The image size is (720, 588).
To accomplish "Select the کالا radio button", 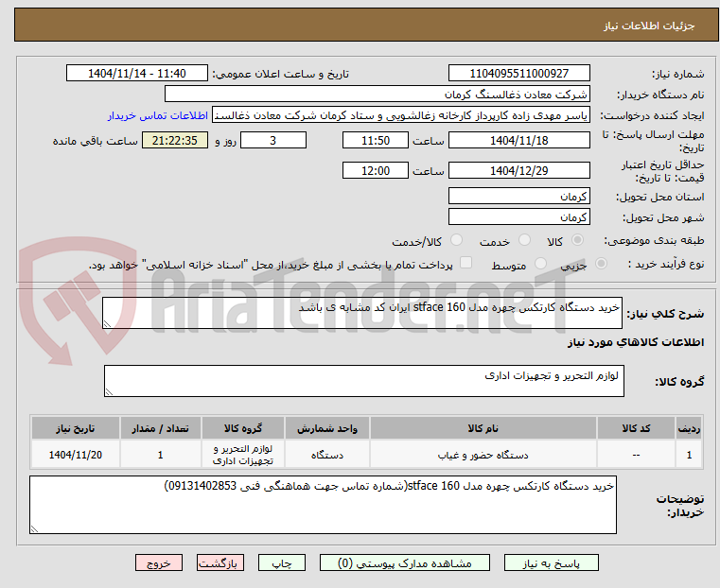I will coord(578,240).
